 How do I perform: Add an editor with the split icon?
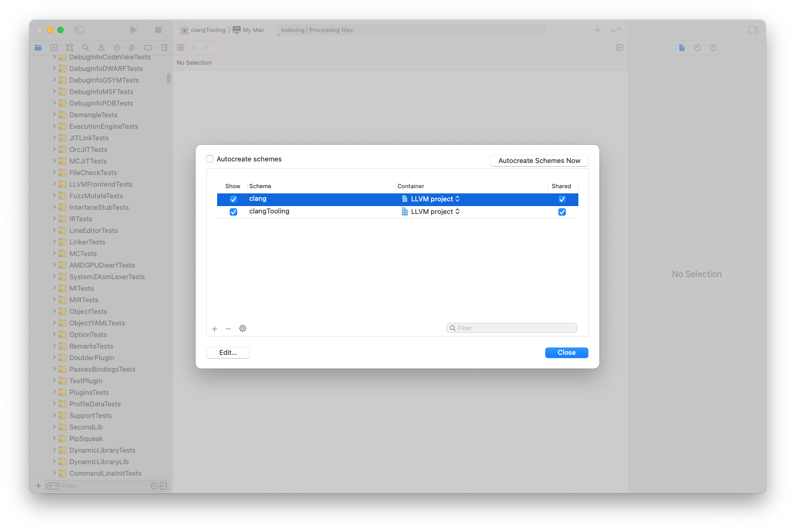(620, 47)
